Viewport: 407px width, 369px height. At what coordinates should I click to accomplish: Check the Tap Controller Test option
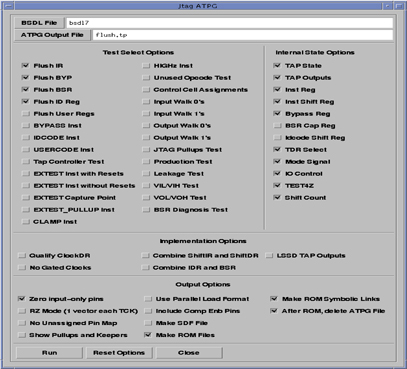[25, 162]
